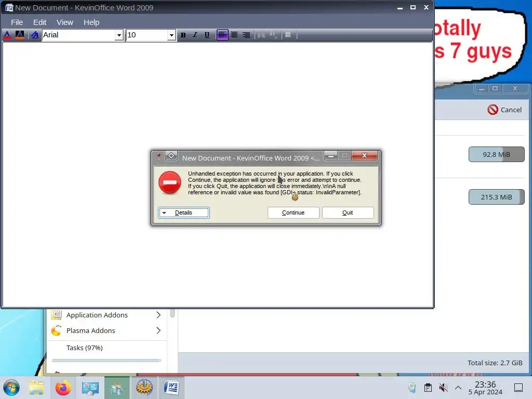Click the Cancel button in background window
The image size is (532, 399).
click(504, 110)
